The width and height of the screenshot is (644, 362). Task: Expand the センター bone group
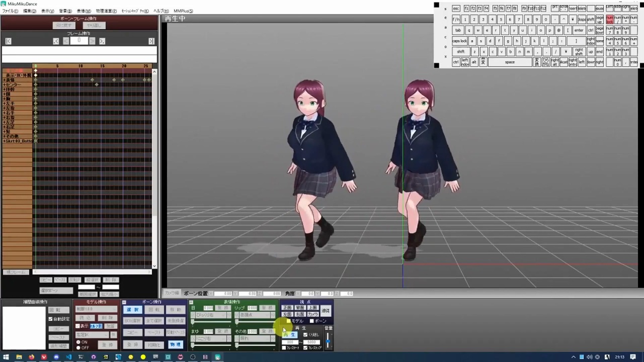[4, 84]
